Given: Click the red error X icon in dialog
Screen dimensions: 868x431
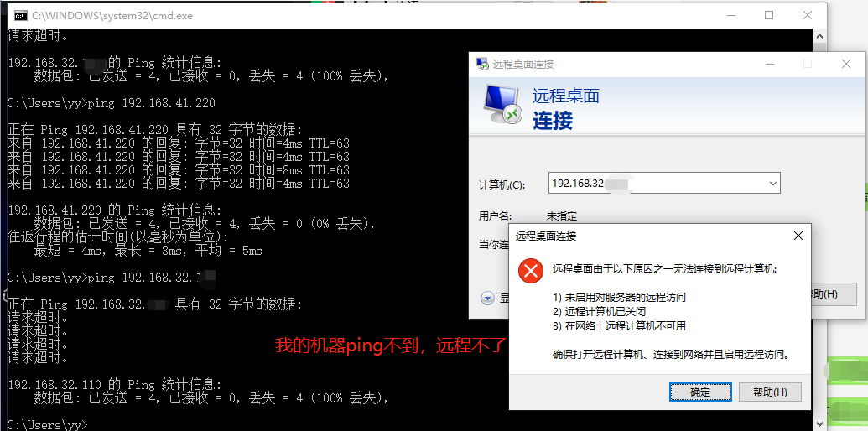Looking at the screenshot, I should [x=530, y=271].
